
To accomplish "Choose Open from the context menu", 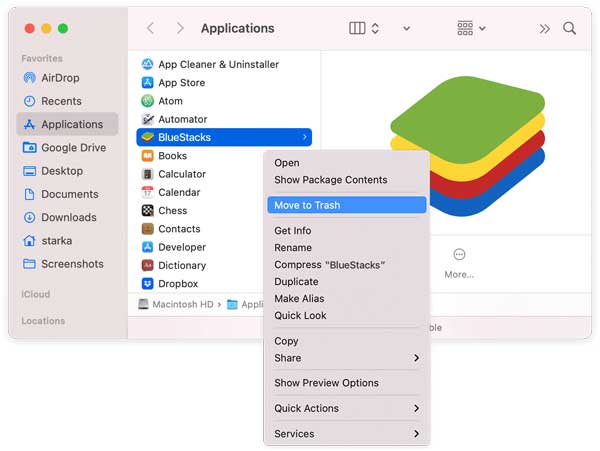I will tap(347, 163).
